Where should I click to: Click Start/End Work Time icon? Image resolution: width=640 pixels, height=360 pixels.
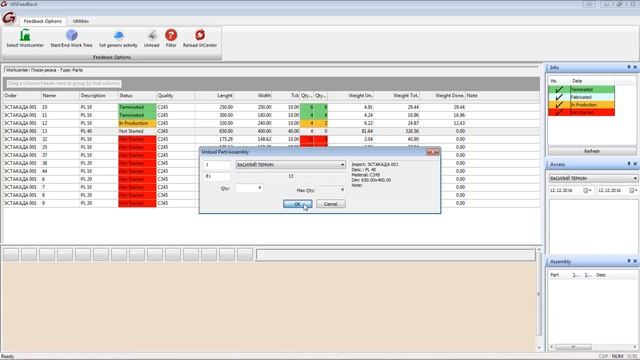[71, 36]
